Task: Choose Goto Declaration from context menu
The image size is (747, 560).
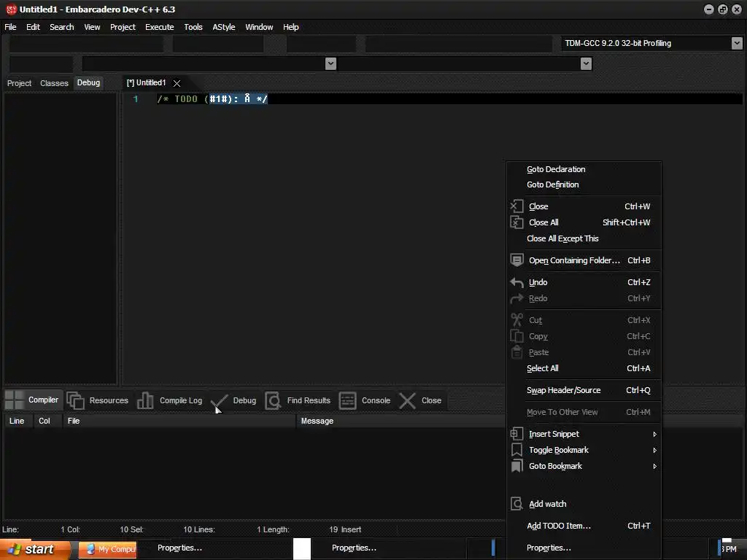Action: [556, 169]
